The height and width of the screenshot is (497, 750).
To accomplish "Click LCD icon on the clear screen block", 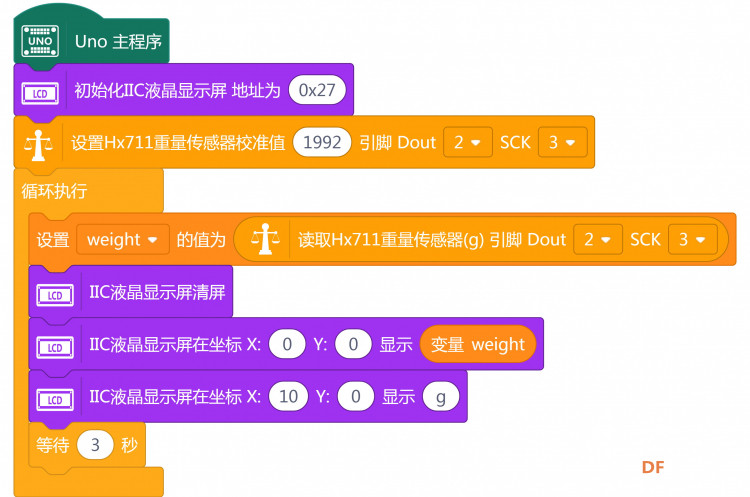I will coord(55,295).
